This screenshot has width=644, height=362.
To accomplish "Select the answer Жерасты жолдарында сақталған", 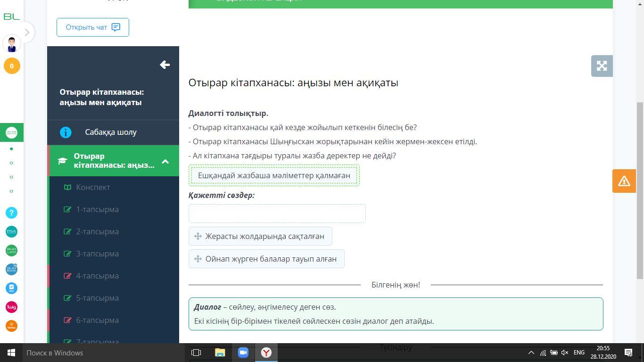I will click(x=260, y=236).
